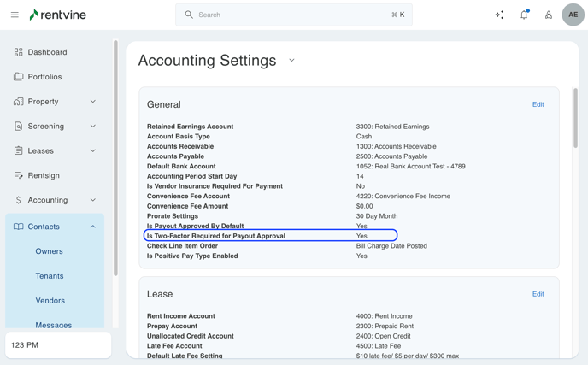The height and width of the screenshot is (365, 588).
Task: Edit the General settings section
Action: tap(538, 104)
